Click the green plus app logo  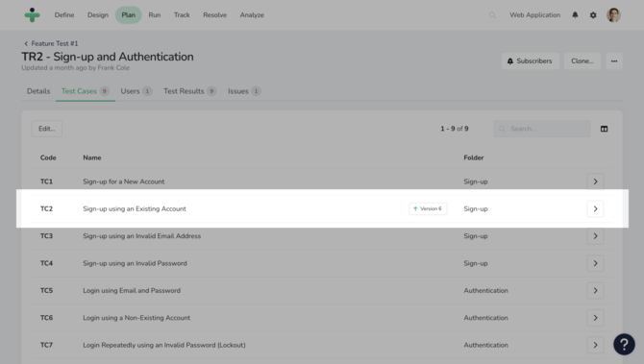(x=32, y=14)
